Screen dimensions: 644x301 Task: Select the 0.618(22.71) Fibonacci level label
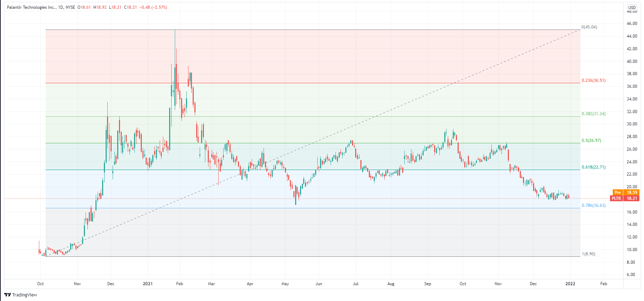pos(593,167)
